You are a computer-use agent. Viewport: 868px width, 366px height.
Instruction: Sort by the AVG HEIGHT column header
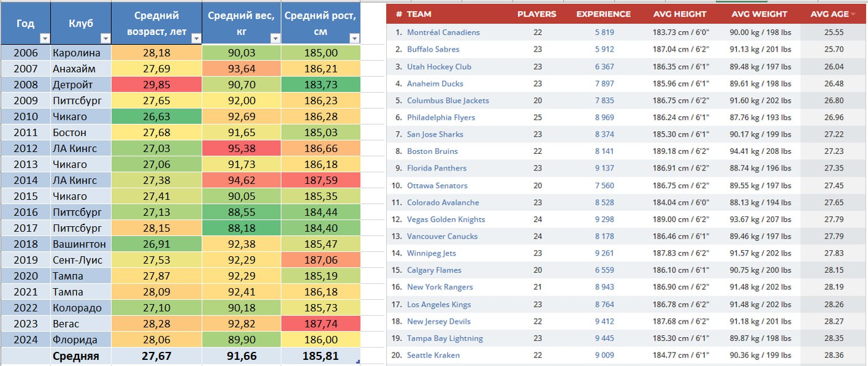point(680,14)
